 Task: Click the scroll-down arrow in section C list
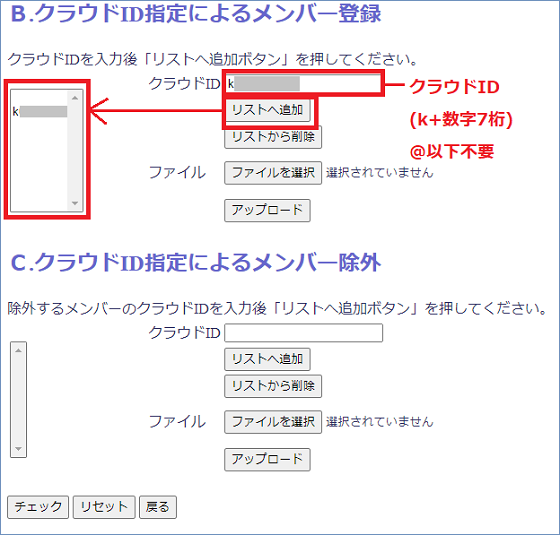19,449
